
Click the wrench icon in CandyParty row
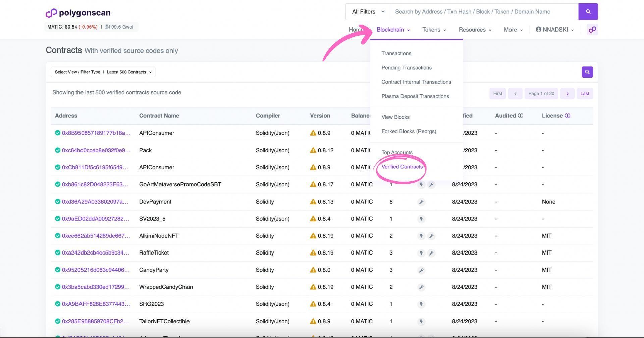point(421,270)
